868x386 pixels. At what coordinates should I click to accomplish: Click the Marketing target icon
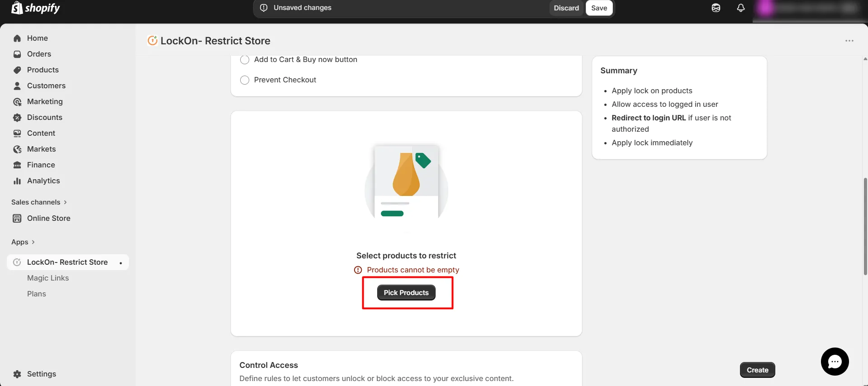coord(17,102)
